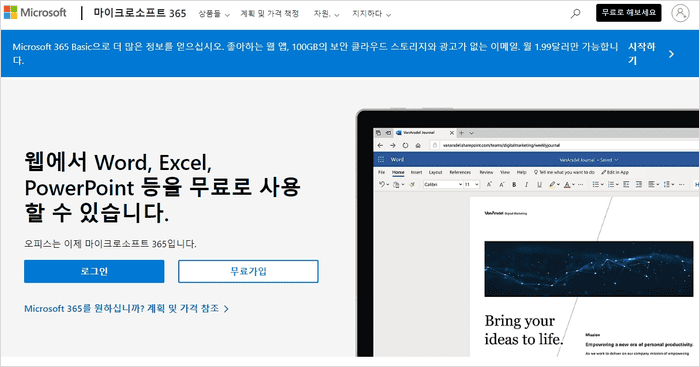The image size is (700, 367).
Task: Click grow font icon in Word ribbon
Action: [x=489, y=184]
